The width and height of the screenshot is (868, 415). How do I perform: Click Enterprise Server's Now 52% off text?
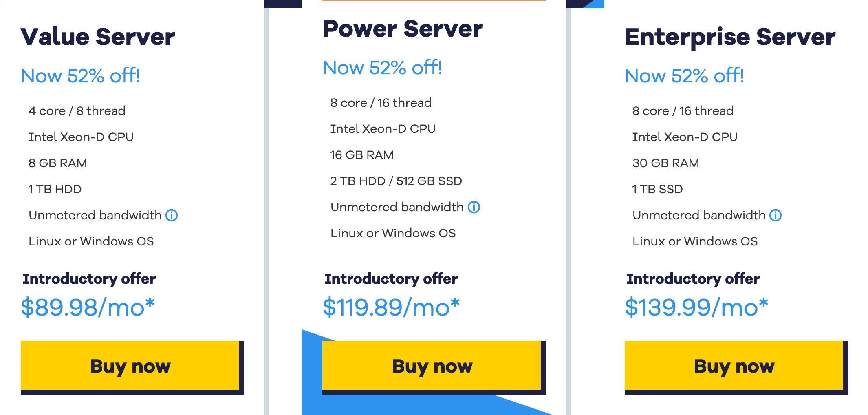point(685,76)
